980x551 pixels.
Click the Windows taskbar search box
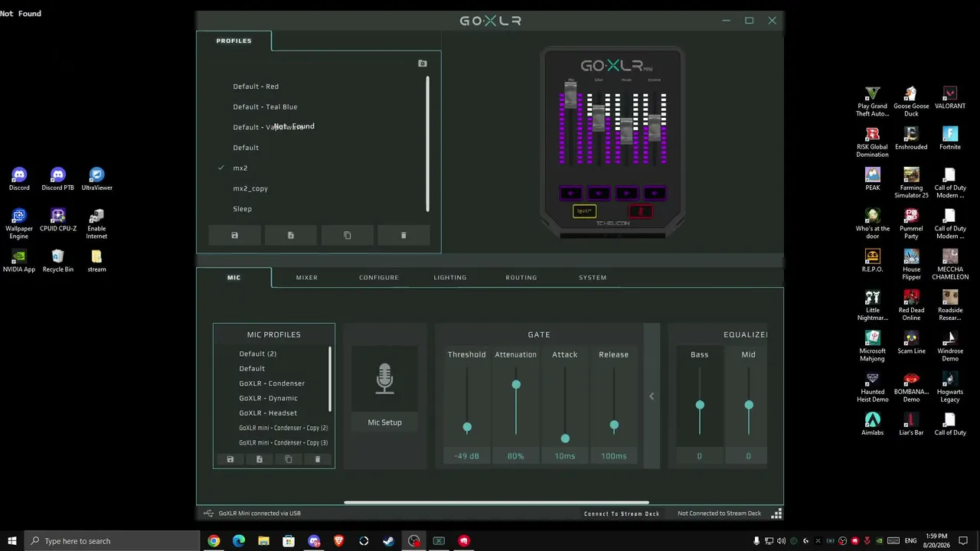coord(113,541)
